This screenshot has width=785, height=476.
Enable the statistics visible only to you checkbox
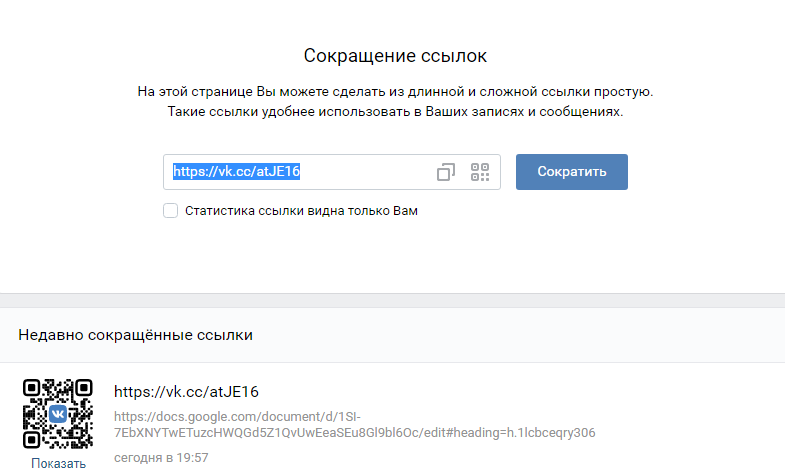coord(170,211)
